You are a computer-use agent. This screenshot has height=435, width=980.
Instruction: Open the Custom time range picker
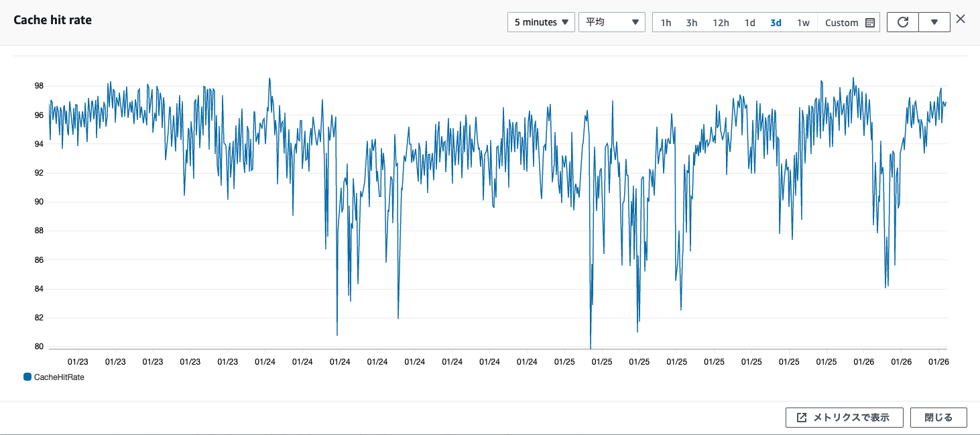click(841, 23)
